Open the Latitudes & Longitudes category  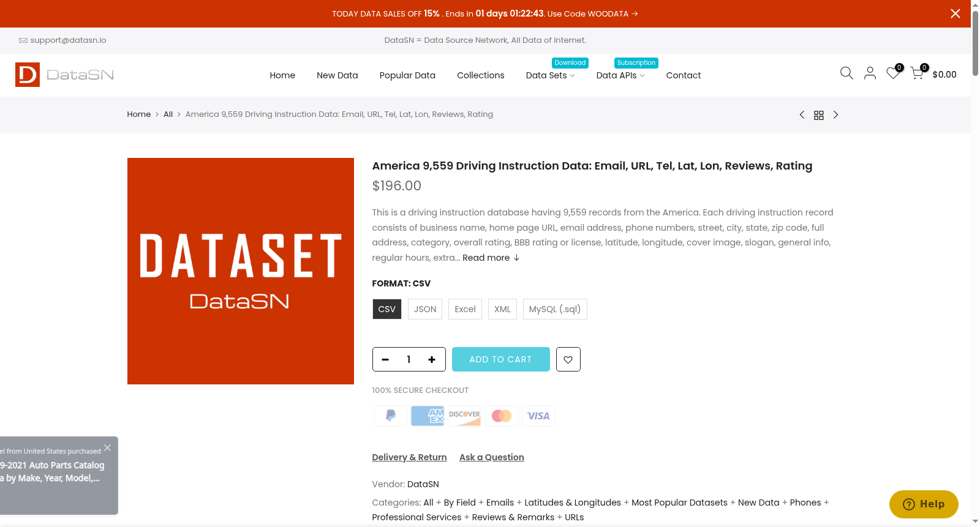pyautogui.click(x=573, y=503)
